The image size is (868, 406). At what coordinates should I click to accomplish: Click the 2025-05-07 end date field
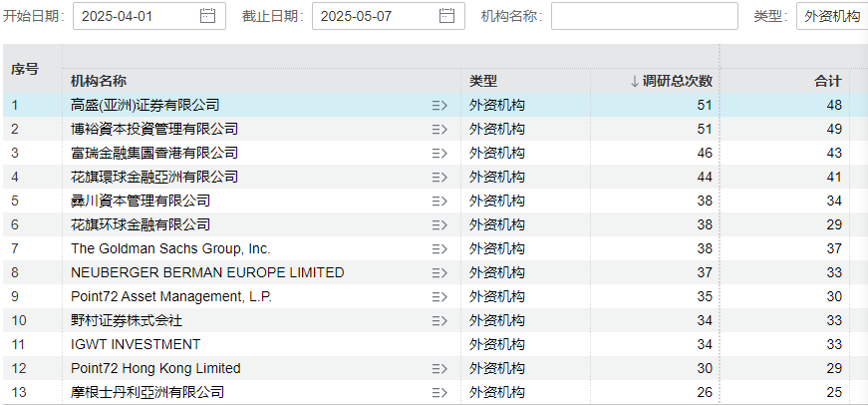pos(389,16)
